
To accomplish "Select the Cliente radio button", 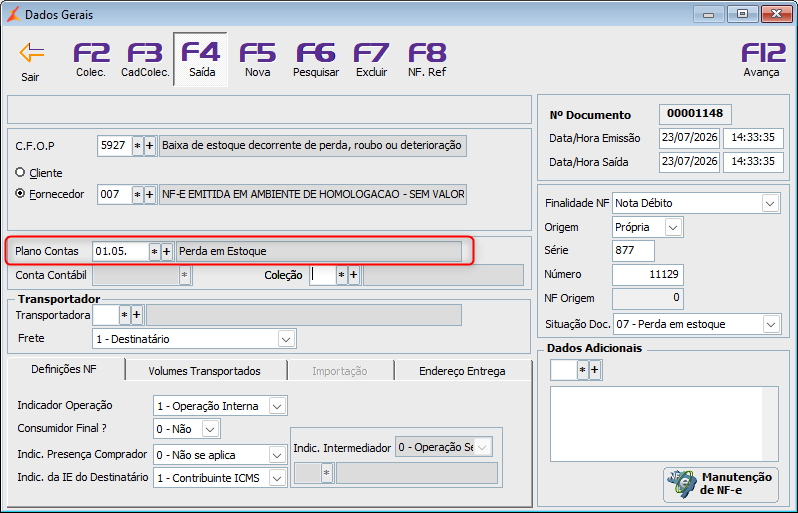I will click(20, 173).
